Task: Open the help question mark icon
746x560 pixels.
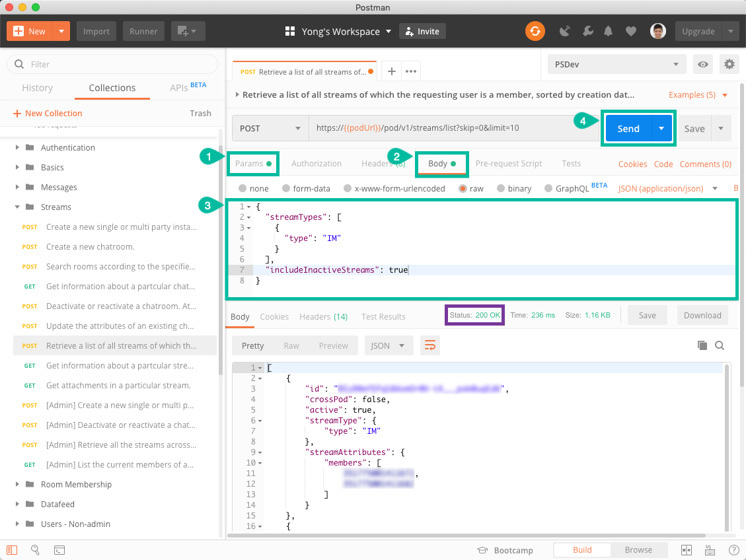Action: (733, 550)
